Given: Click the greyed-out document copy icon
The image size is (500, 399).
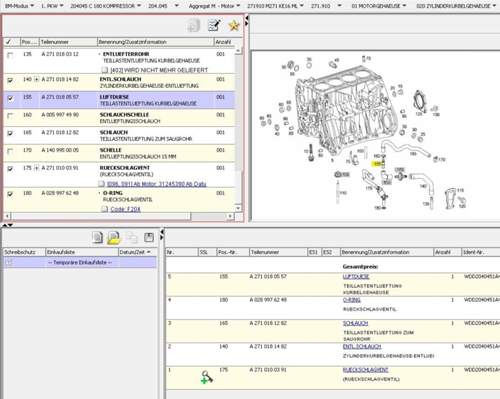Looking at the screenshot, I should click(194, 26).
